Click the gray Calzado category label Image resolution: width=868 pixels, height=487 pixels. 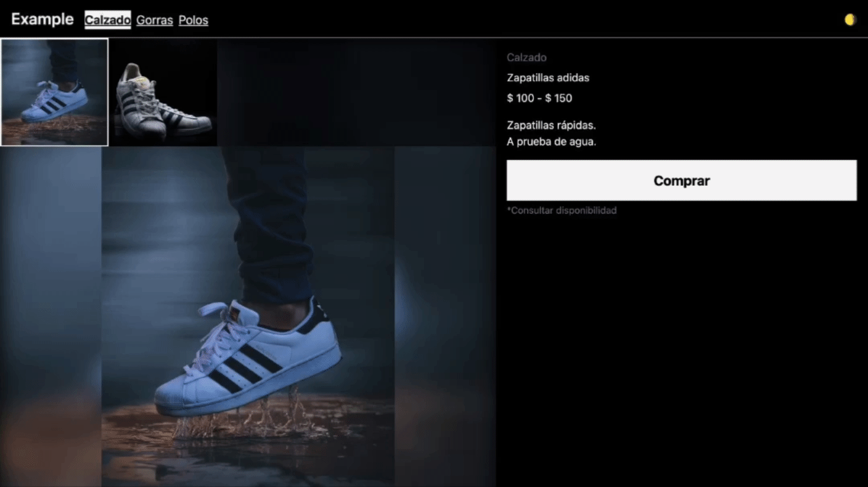pyautogui.click(x=526, y=57)
